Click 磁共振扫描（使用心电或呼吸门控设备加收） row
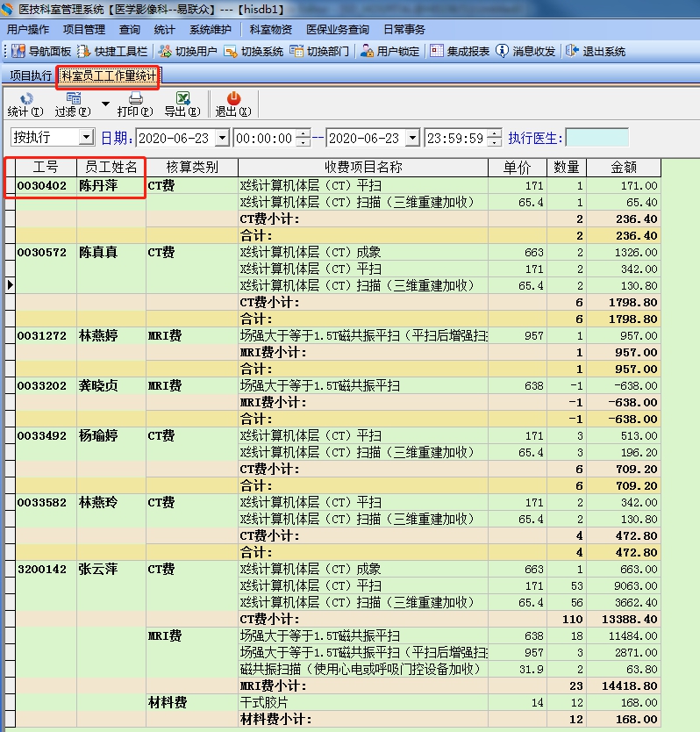Viewport: 700px width, 732px height. 363,670
